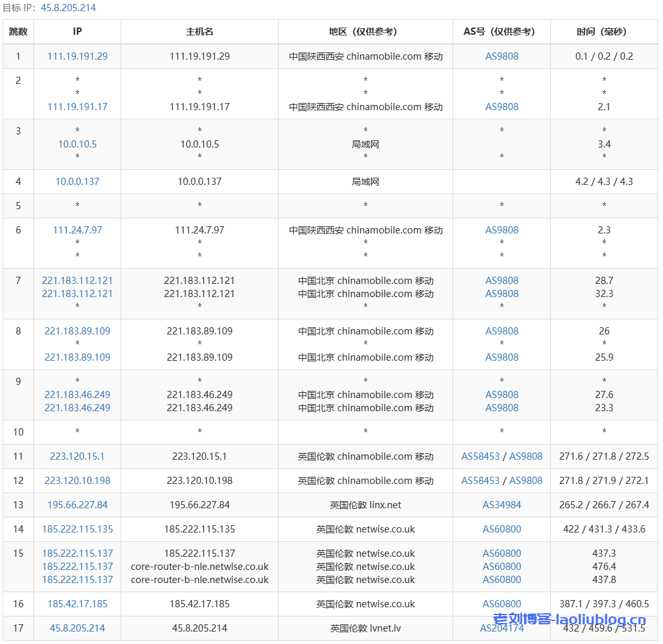Open 223.120.10.198 in hop 12
Viewport: 663px width, 644px height.
[77, 480]
